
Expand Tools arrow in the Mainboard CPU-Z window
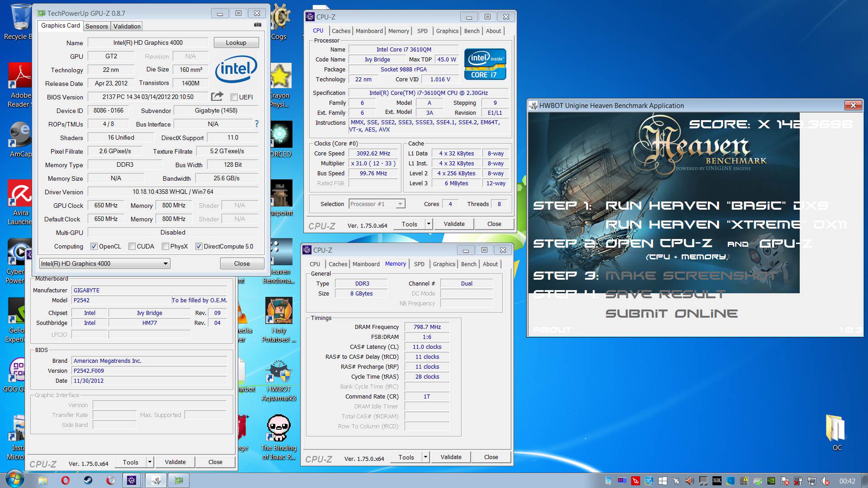tap(150, 462)
